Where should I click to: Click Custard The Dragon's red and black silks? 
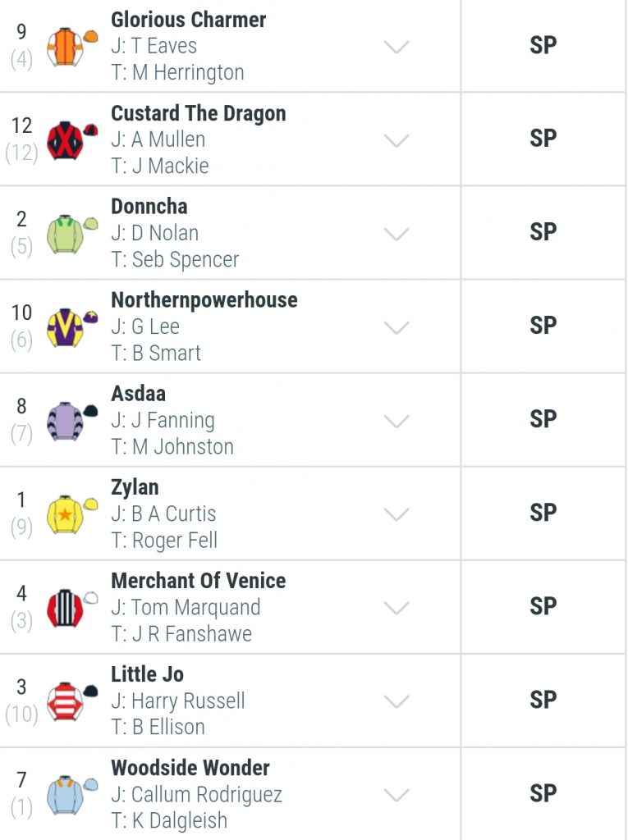[x=72, y=140]
